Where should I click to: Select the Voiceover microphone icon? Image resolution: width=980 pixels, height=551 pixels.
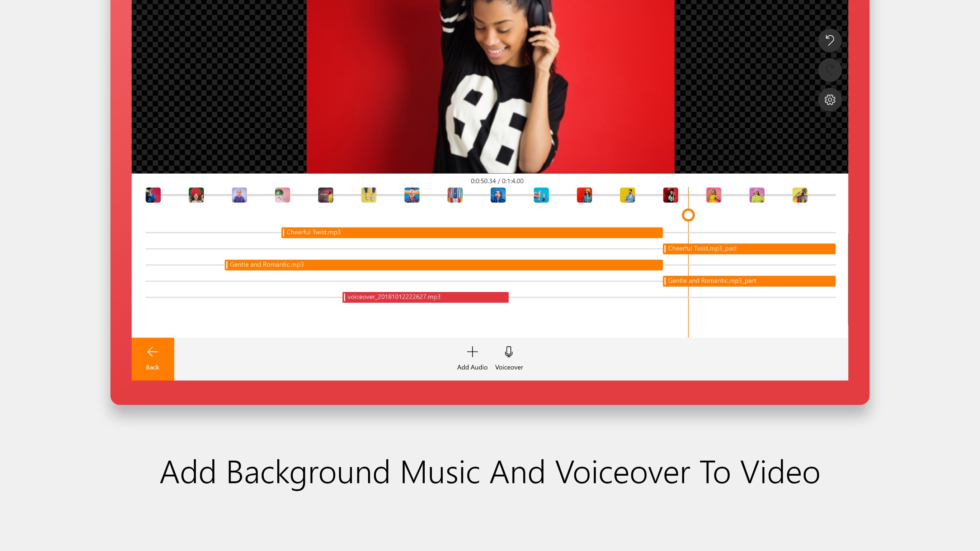509,352
